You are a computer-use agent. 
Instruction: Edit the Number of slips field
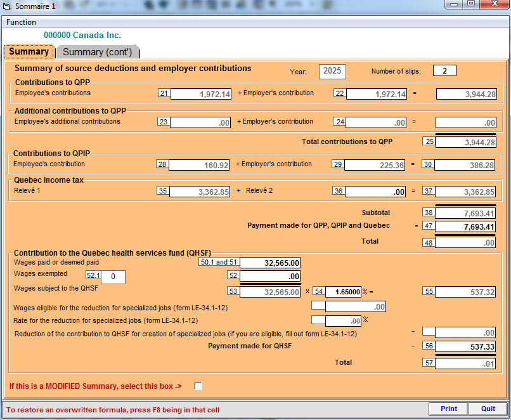444,71
